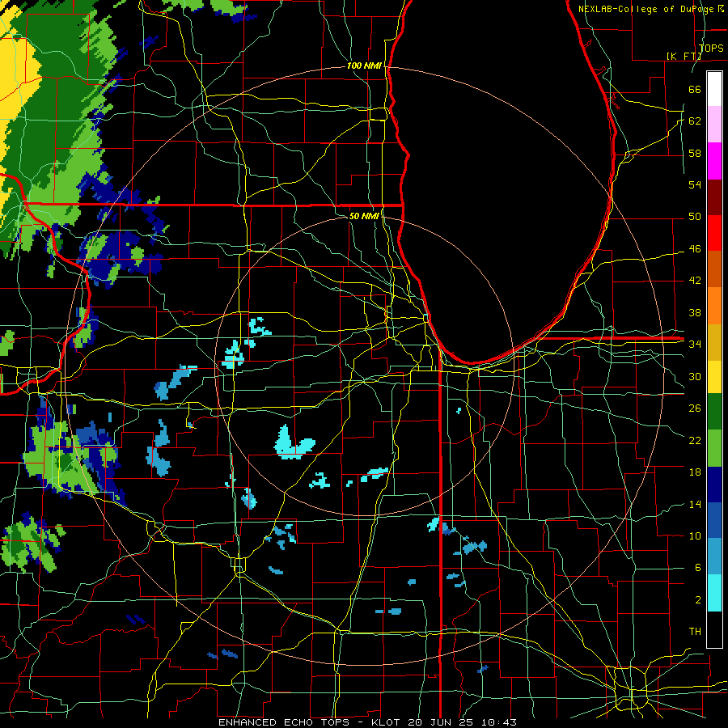Select the light blue legend swatch
The width and height of the screenshot is (728, 728).
[714, 557]
